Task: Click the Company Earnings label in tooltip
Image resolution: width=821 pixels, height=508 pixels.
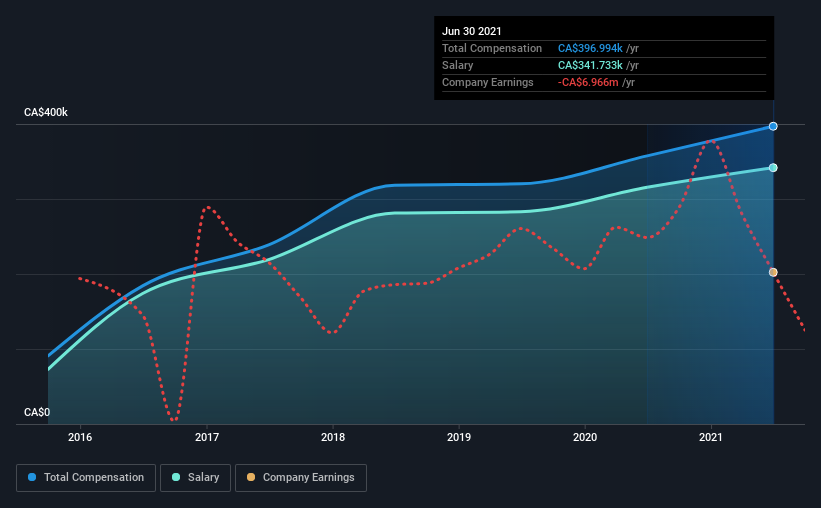Action: click(x=487, y=82)
